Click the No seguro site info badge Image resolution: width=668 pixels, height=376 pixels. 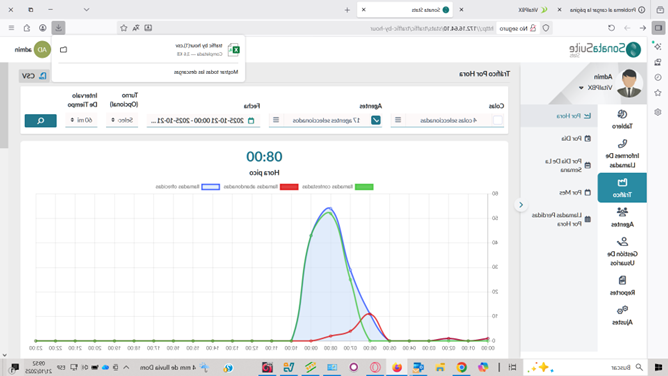(x=518, y=28)
